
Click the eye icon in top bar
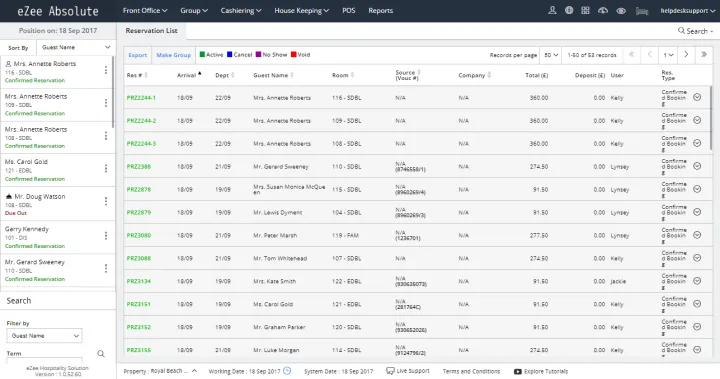click(x=621, y=11)
